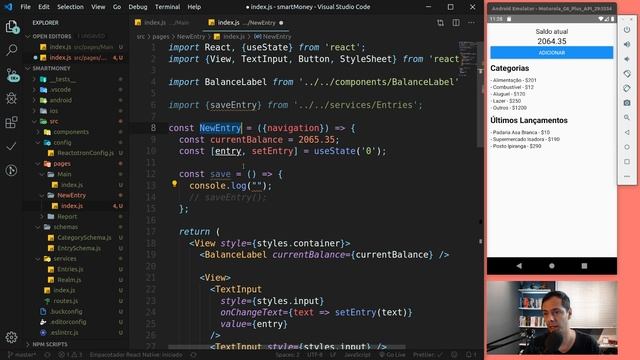
Task: Tap the ADICIONAR button in emulator
Action: click(551, 53)
